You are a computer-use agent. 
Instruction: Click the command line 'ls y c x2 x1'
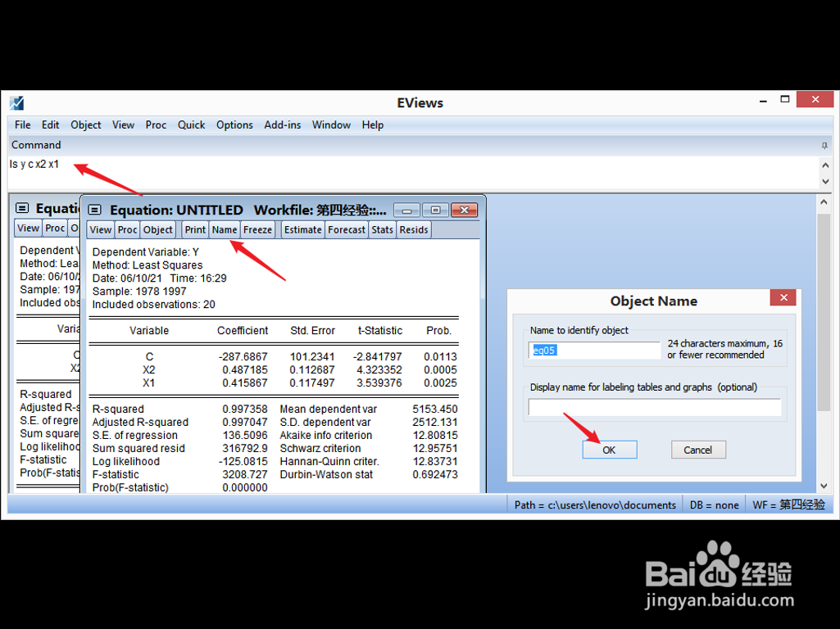coord(34,165)
